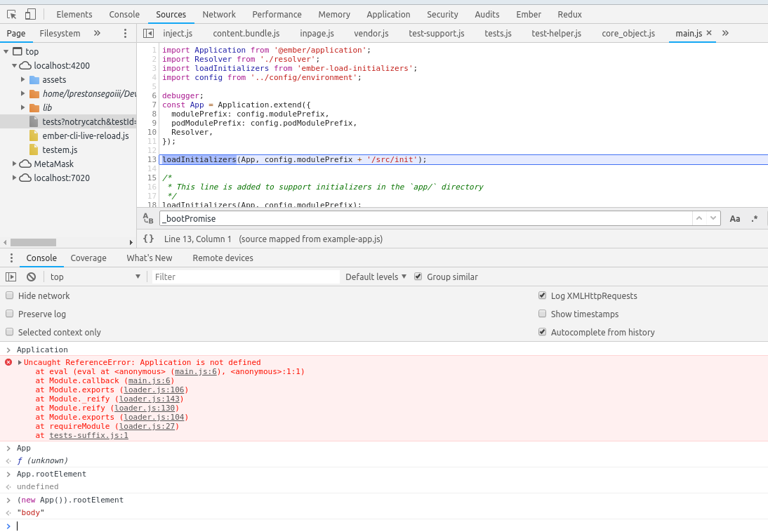Open the Remote devices drawer tab

(223, 258)
